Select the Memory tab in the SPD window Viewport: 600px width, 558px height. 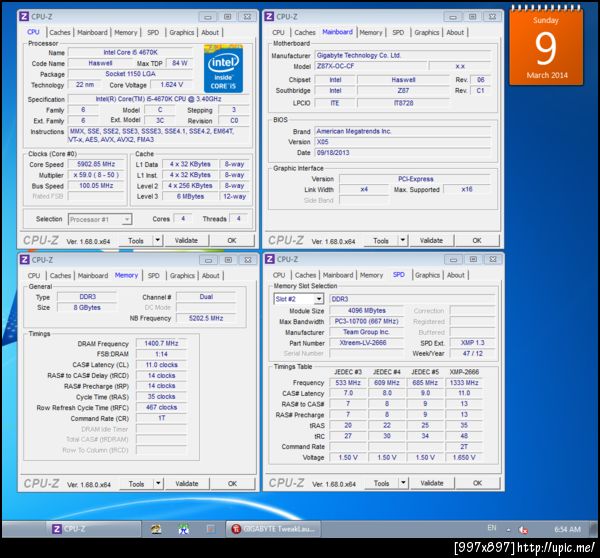371,275
